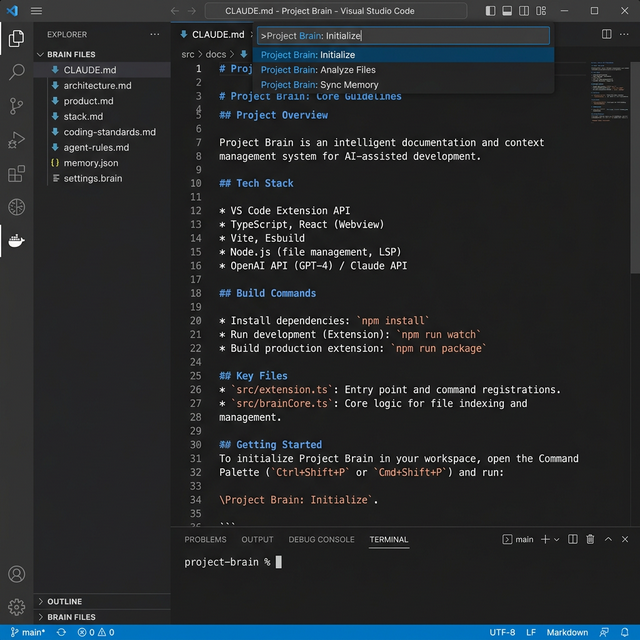Create a new terminal with plus icon

pos(545,540)
